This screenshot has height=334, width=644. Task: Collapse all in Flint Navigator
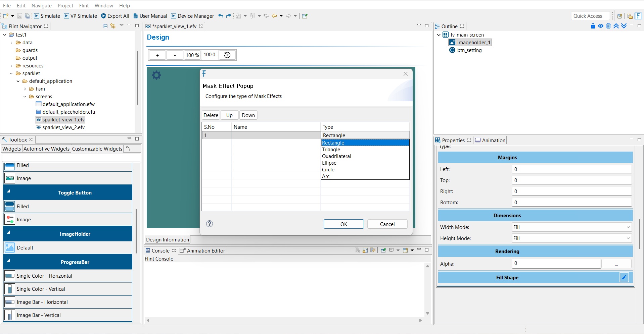105,26
